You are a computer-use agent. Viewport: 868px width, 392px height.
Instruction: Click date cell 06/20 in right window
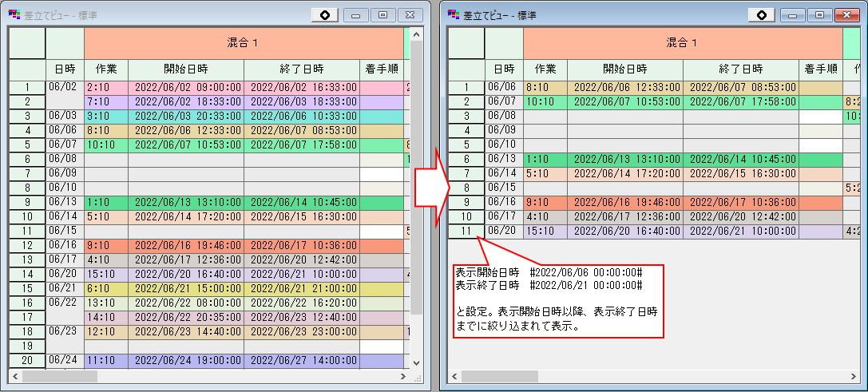coord(505,232)
